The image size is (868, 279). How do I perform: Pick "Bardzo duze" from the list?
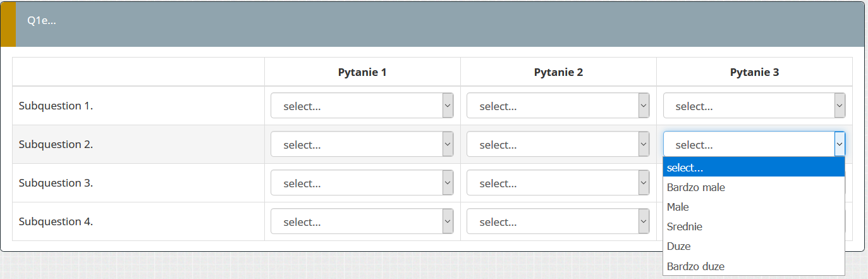753,266
